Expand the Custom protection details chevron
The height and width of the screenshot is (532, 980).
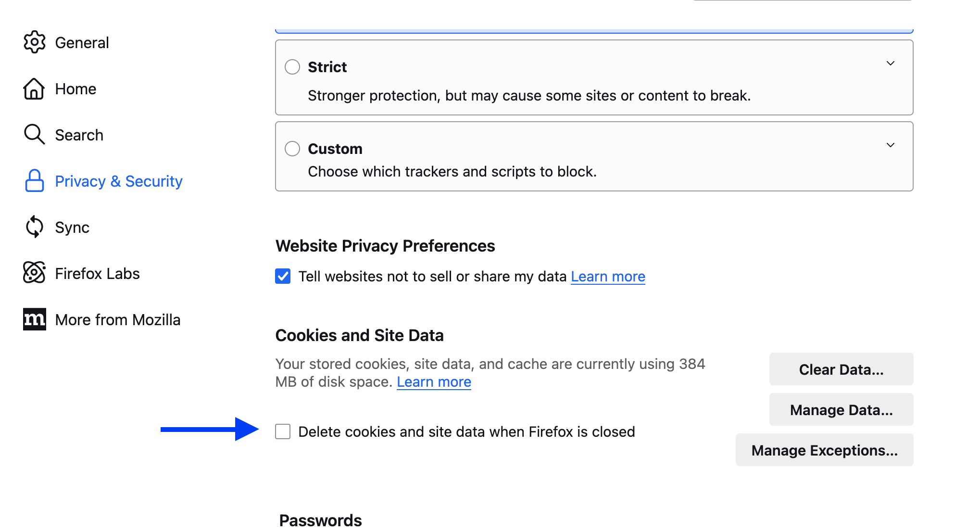click(x=891, y=145)
